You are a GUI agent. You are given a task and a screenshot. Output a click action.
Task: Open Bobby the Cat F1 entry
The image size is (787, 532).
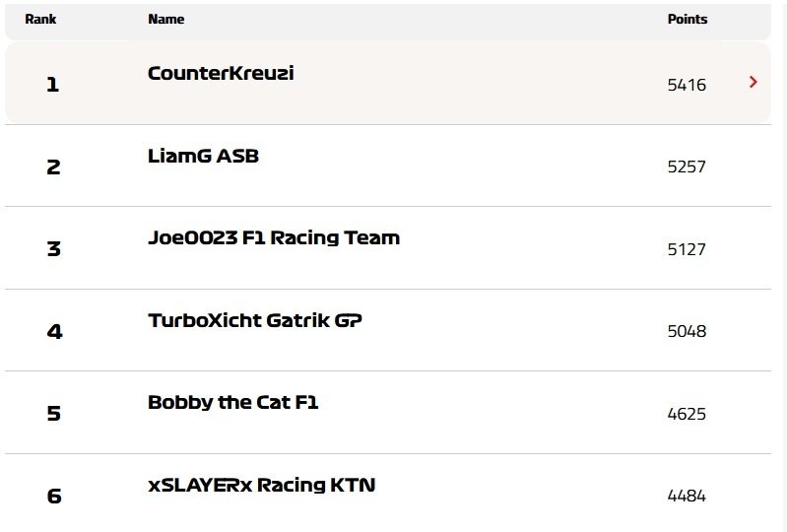pyautogui.click(x=232, y=402)
